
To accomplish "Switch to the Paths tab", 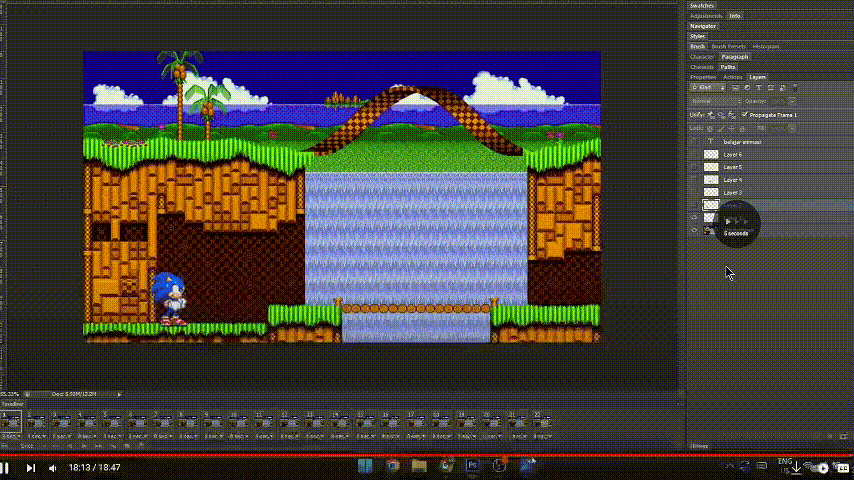I will [727, 67].
